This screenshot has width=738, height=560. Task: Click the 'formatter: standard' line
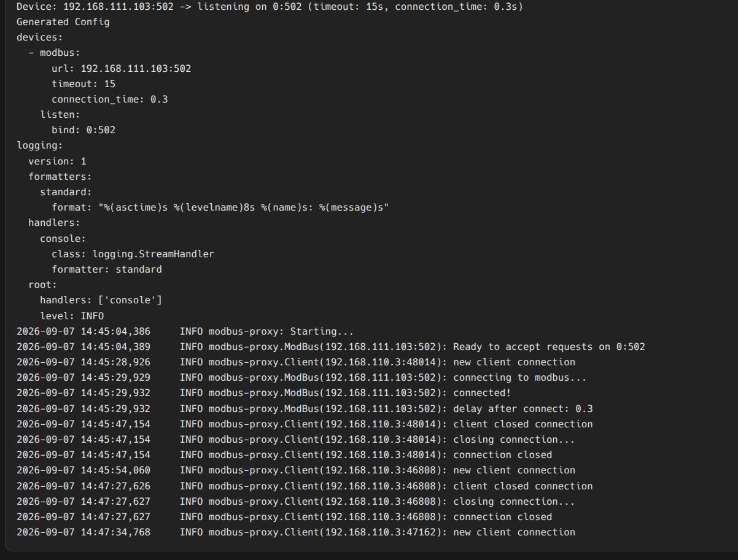tap(107, 270)
